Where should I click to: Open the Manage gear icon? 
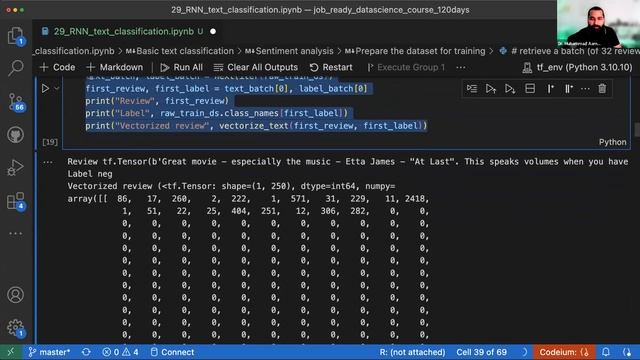16,328
